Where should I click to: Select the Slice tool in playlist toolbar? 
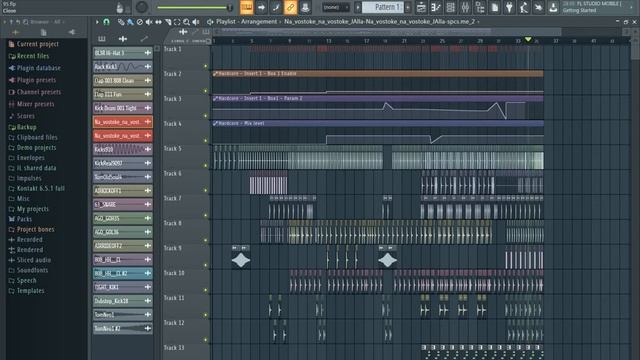click(x=168, y=22)
